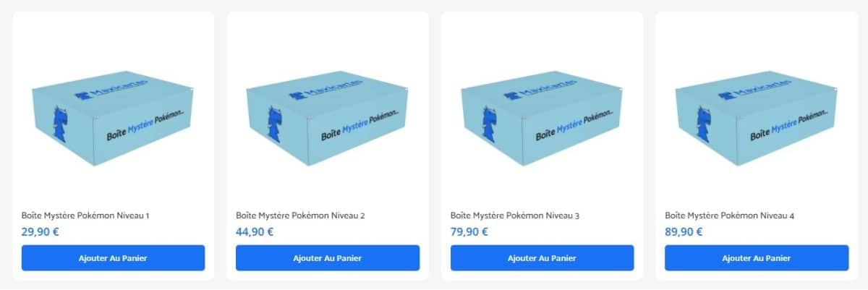The image size is (868, 290).
Task: Add the 44,90 € mystery box to cart
Action: (x=328, y=258)
